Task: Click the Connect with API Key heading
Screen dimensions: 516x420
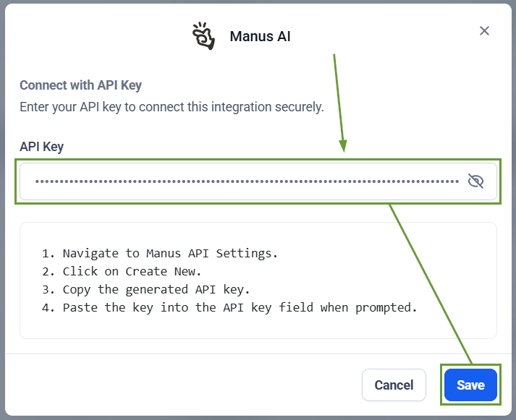Action: click(x=80, y=85)
